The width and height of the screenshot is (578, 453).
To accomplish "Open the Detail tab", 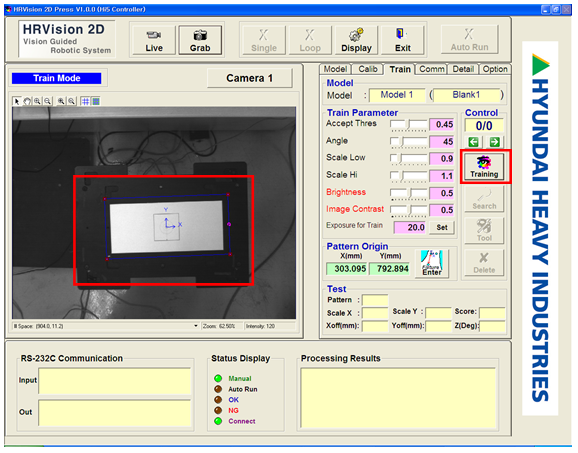I will [x=463, y=69].
